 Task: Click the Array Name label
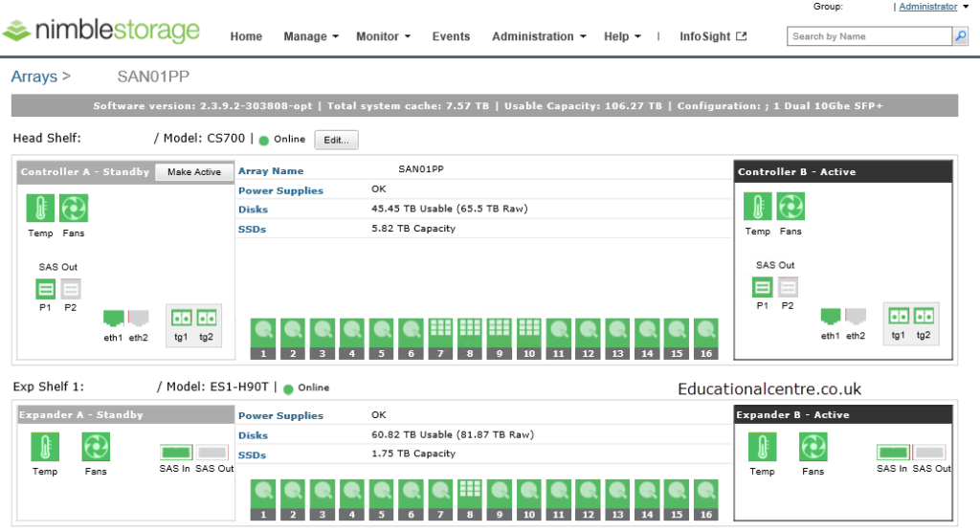pos(271,170)
